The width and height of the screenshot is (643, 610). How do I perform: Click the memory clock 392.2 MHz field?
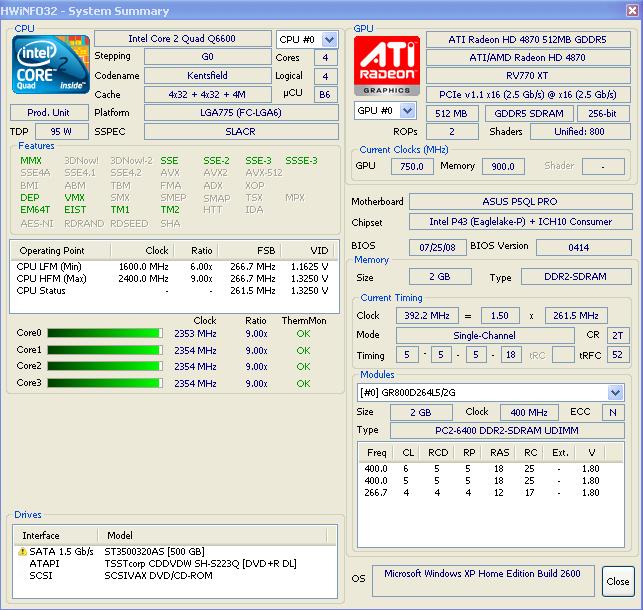[x=427, y=316]
